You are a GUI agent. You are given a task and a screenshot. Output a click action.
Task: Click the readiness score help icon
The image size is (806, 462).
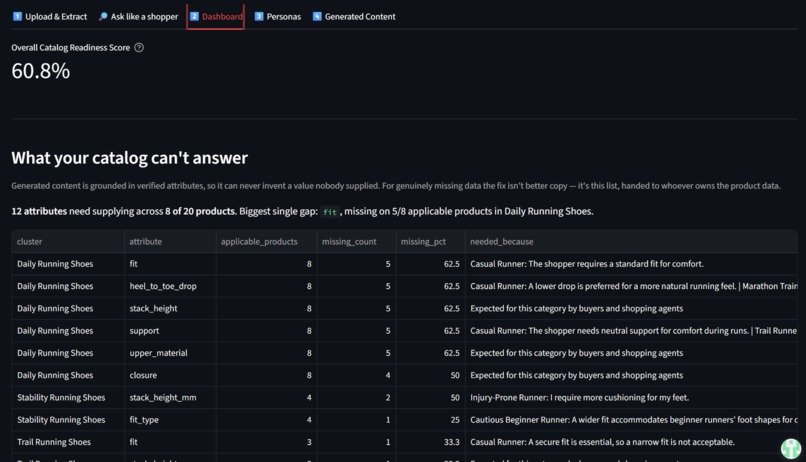point(139,48)
